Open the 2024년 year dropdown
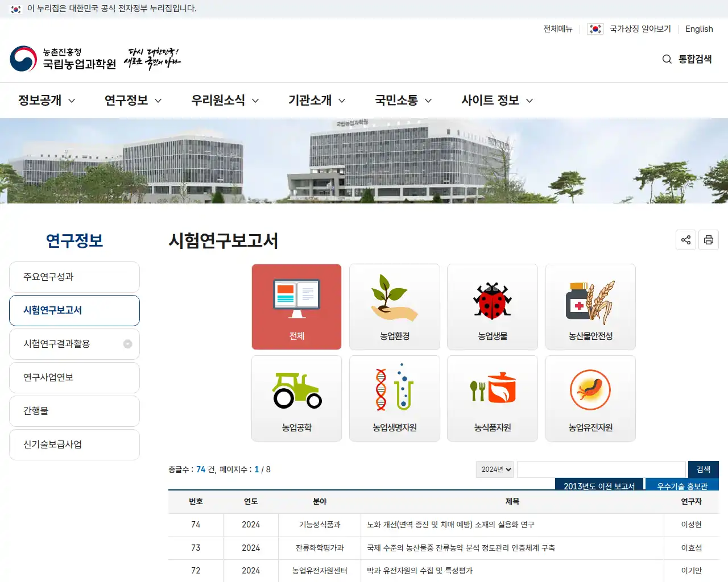Screen dimensions: 728x582 495,469
